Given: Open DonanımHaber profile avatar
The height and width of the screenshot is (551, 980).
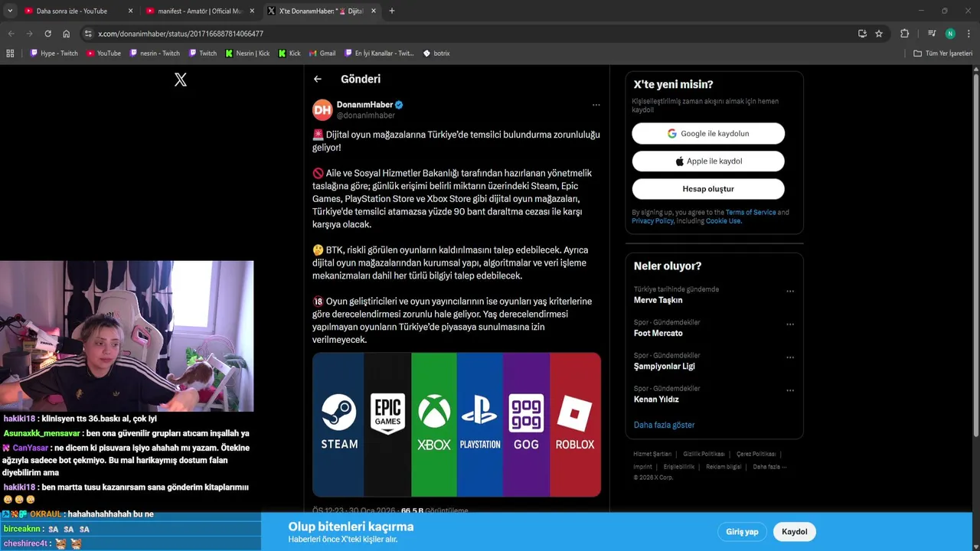Looking at the screenshot, I should (322, 109).
